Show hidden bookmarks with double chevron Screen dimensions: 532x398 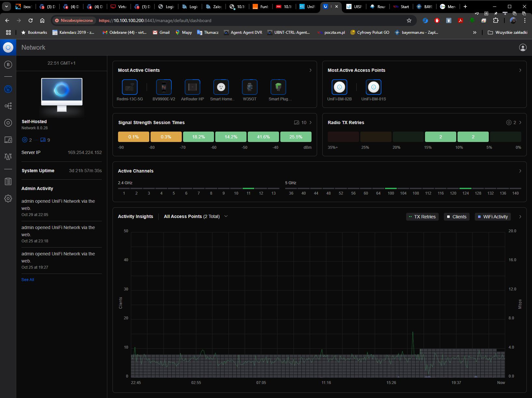[475, 32]
